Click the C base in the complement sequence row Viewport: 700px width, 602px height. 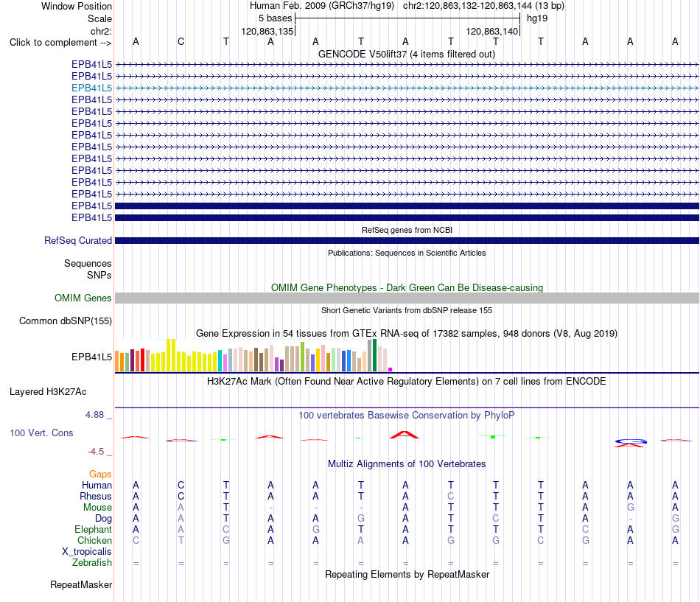coord(181,41)
